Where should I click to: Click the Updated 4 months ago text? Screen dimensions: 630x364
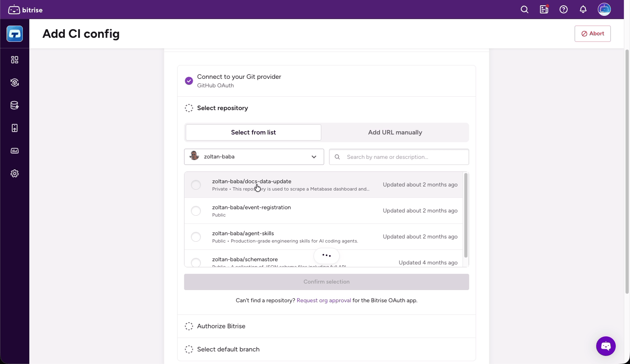coord(428,262)
